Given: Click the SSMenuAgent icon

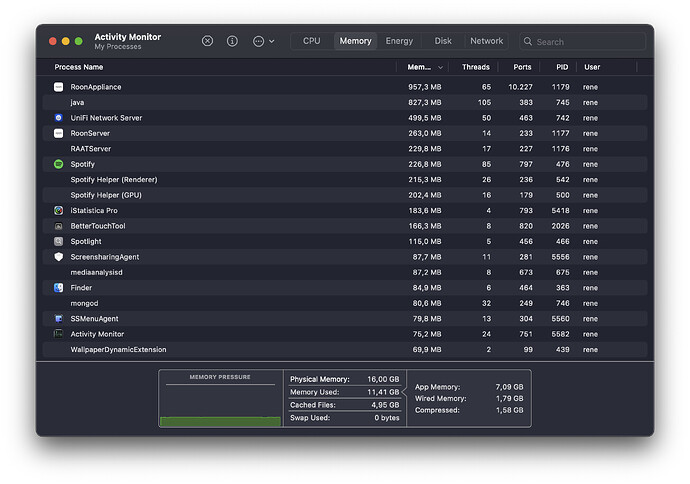Looking at the screenshot, I should point(59,319).
